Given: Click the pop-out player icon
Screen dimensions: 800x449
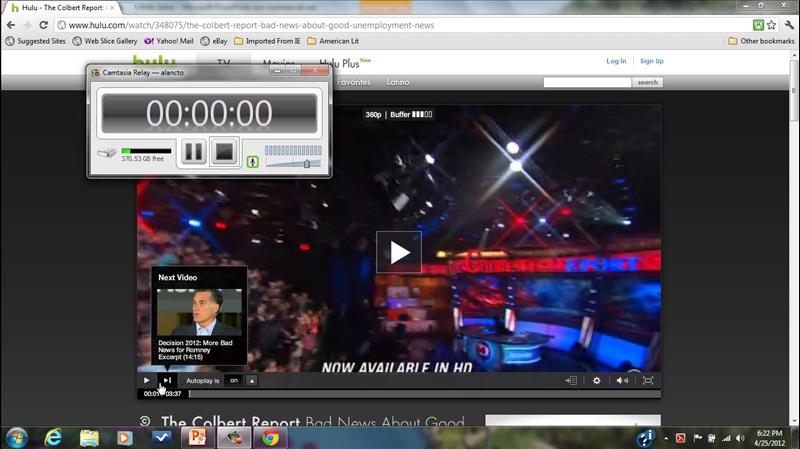Looking at the screenshot, I should [571, 381].
